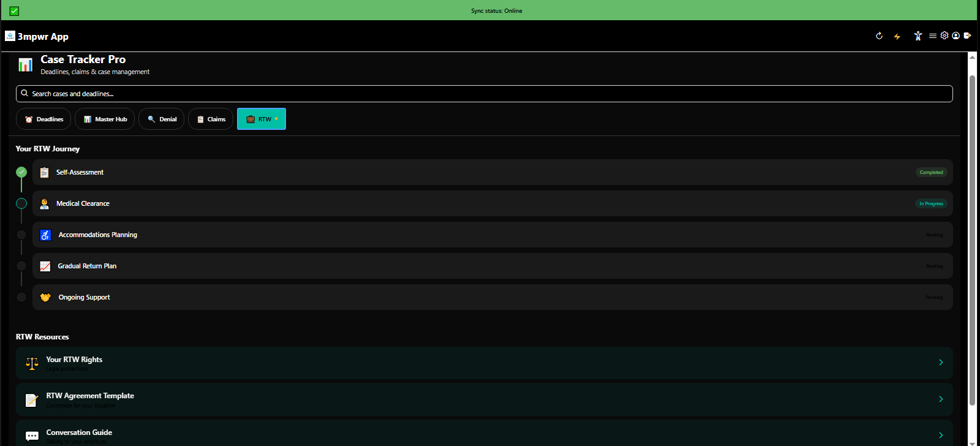980x446 pixels.
Task: Switch to the Deadlines tab
Action: pyautogui.click(x=43, y=119)
